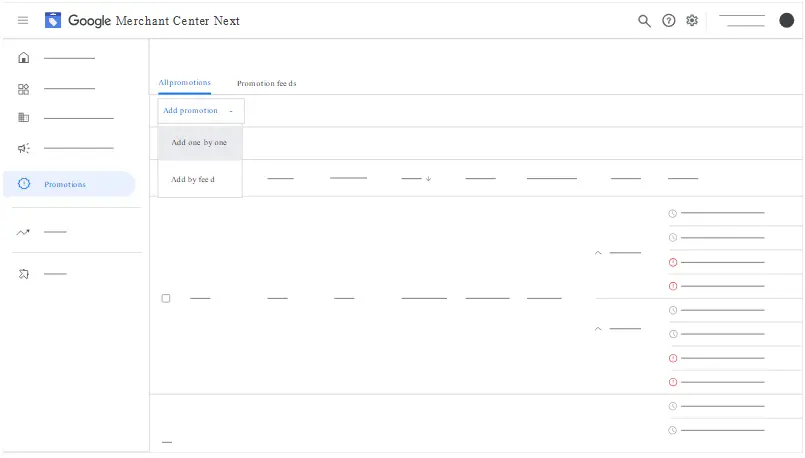Open the help question mark icon
This screenshot has width=805, height=458.
[x=668, y=20]
